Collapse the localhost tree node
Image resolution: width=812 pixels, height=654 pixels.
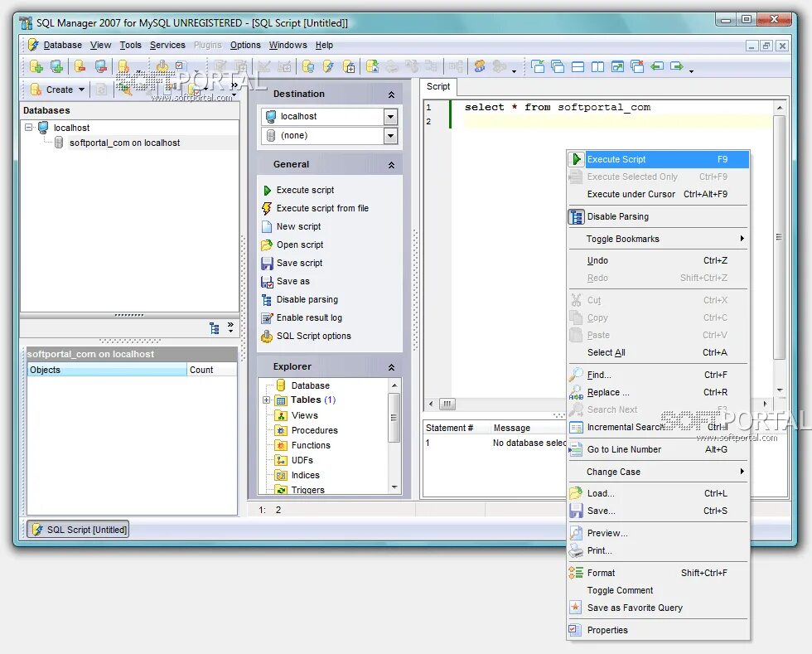(x=29, y=128)
